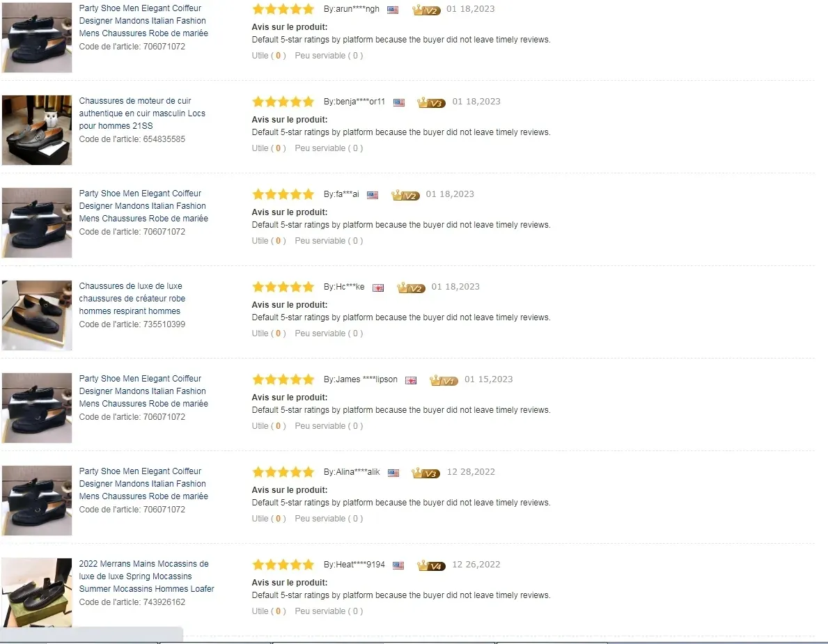Click the V4 crown badge for Heat****9194

(432, 565)
